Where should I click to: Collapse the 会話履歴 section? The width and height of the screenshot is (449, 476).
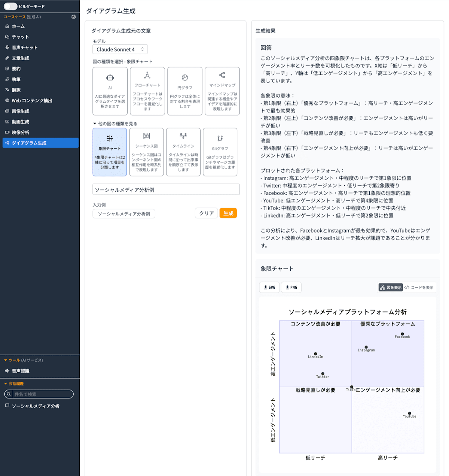[x=14, y=383]
